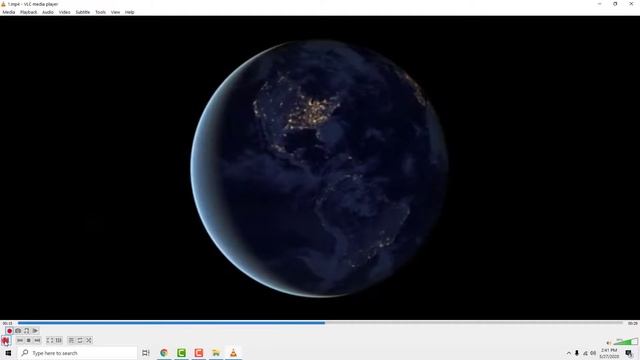The width and height of the screenshot is (640, 360).
Task: Open File Explorer from the taskbar
Action: pos(216,353)
